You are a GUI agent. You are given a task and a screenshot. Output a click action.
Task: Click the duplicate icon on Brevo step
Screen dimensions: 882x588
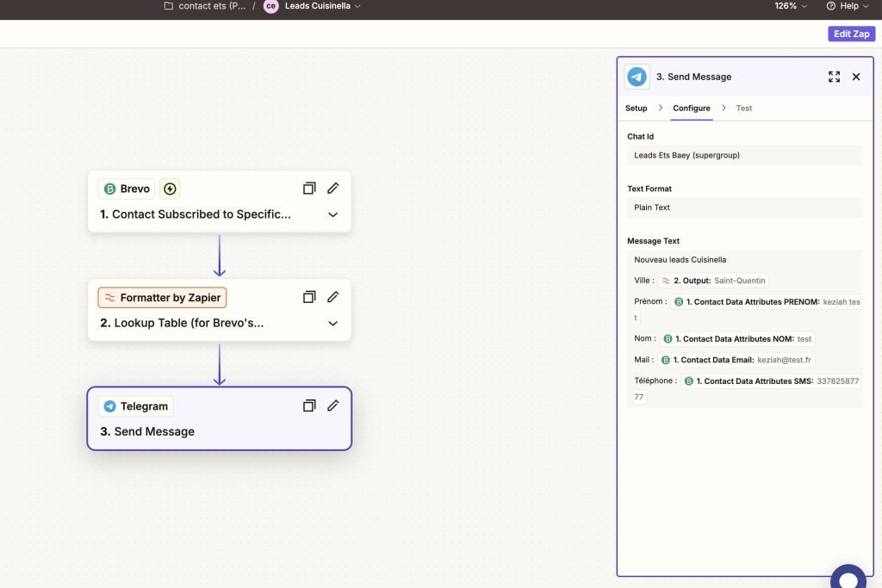[x=309, y=189]
